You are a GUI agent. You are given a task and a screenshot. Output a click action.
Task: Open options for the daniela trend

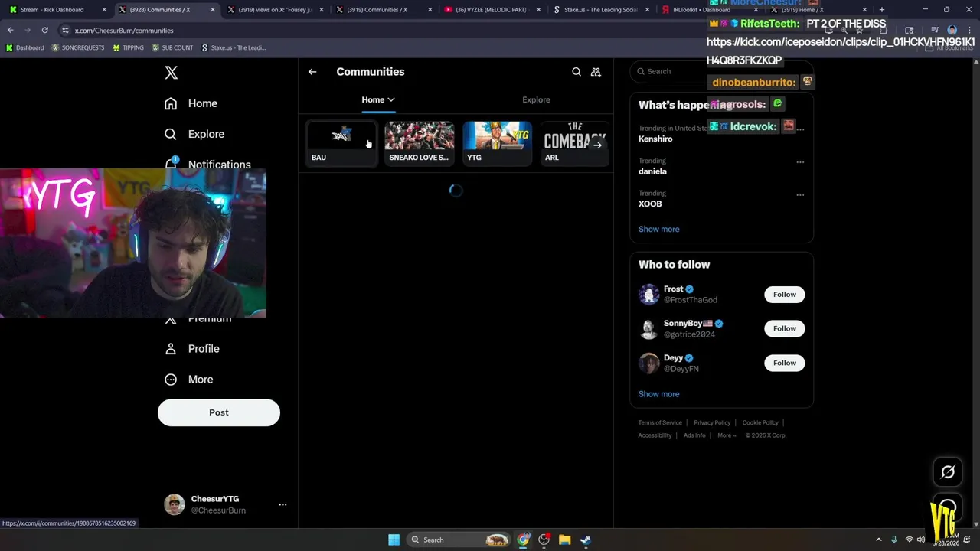(x=800, y=161)
